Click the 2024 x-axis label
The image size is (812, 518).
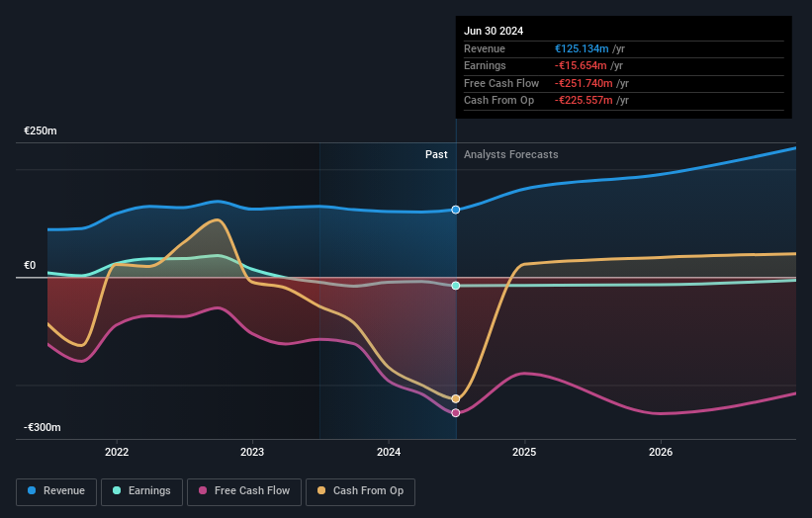[x=389, y=453]
